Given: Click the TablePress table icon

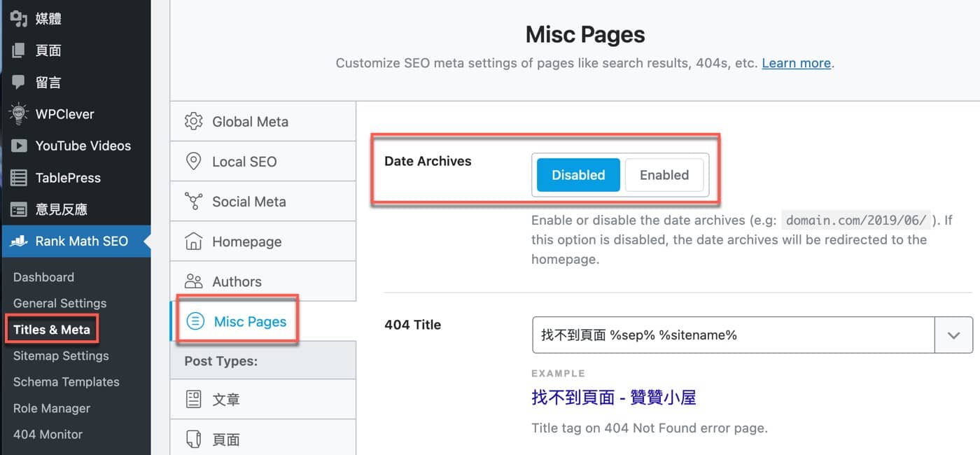Looking at the screenshot, I should click(x=19, y=178).
